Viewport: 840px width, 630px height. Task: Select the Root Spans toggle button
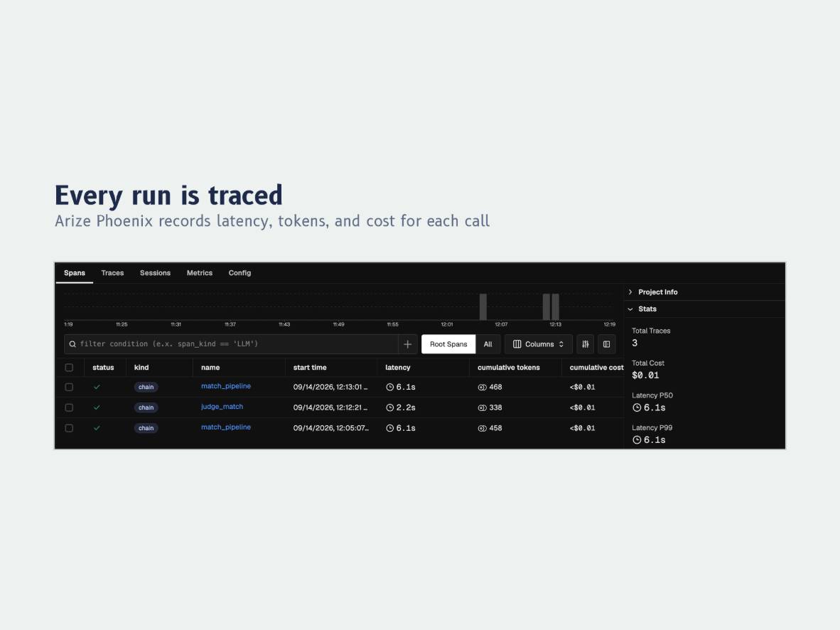(448, 344)
